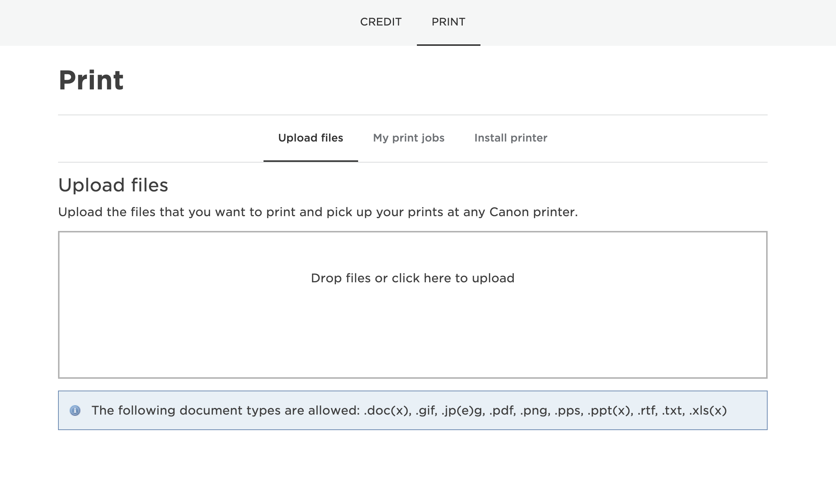836x504 pixels.
Task: Click the sentence about picking up prints
Action: [x=318, y=212]
